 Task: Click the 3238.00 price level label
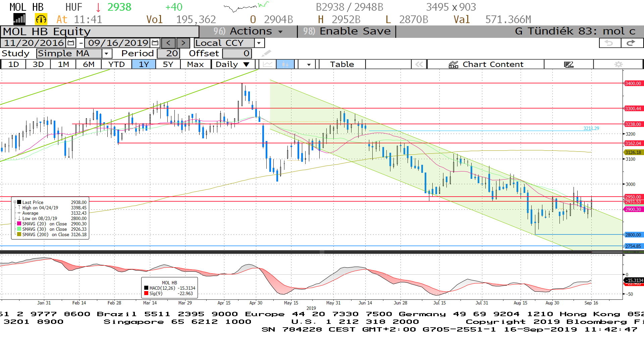click(633, 124)
